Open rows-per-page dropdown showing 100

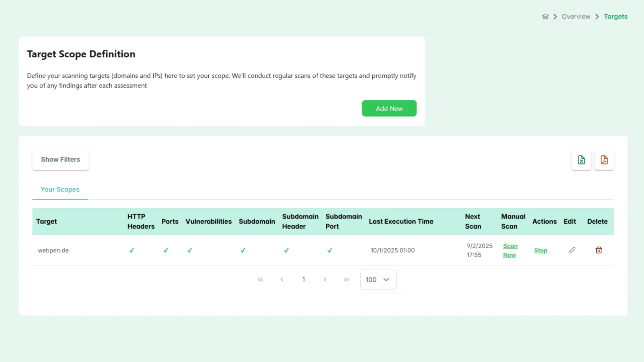[x=378, y=280]
